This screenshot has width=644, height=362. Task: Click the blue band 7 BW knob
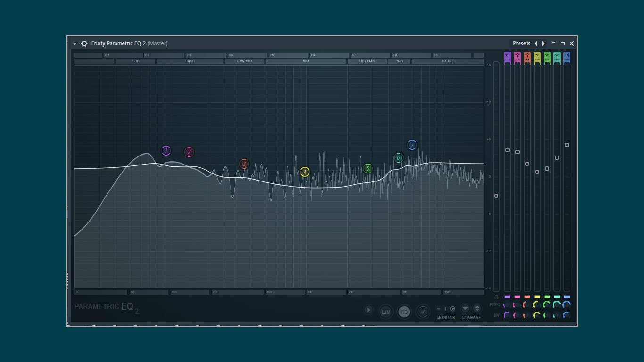(567, 315)
